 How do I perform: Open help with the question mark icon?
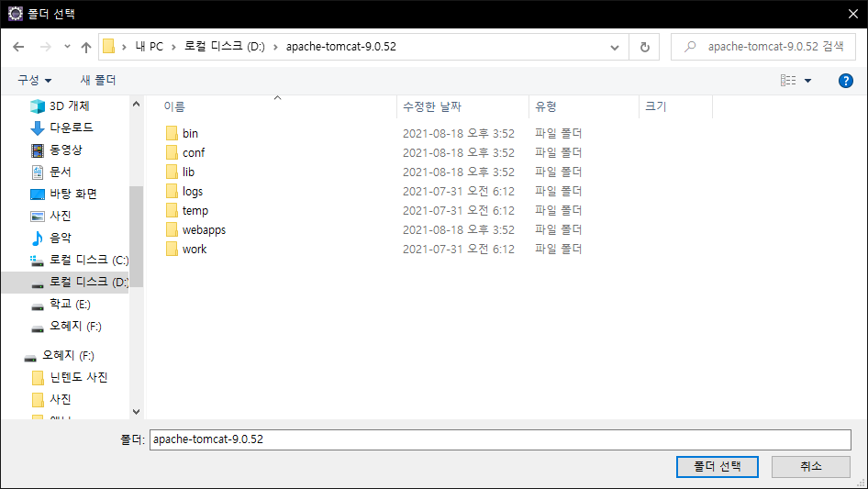(845, 81)
